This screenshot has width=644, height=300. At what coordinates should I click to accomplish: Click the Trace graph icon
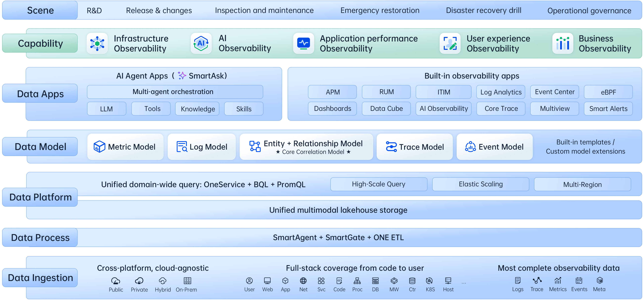coord(537,280)
